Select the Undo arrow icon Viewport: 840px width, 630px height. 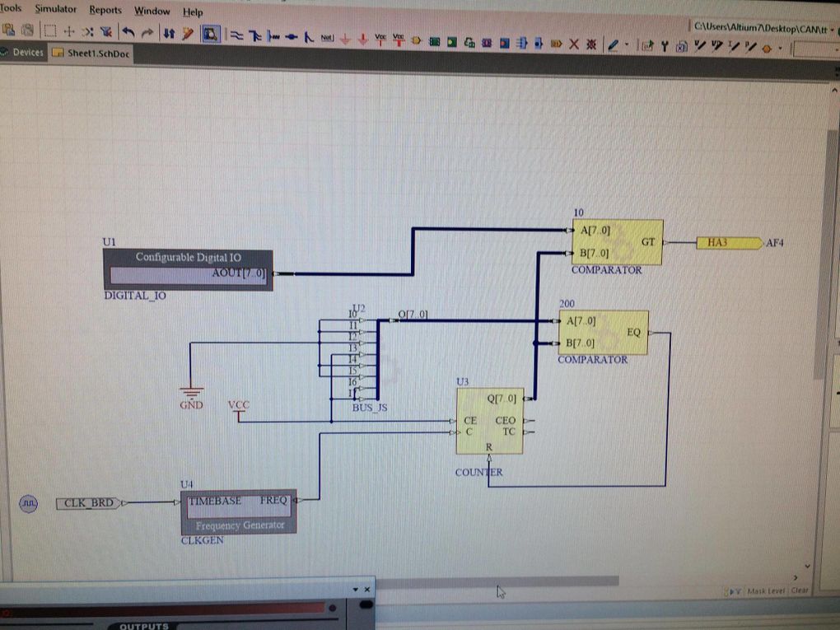pyautogui.click(x=127, y=33)
